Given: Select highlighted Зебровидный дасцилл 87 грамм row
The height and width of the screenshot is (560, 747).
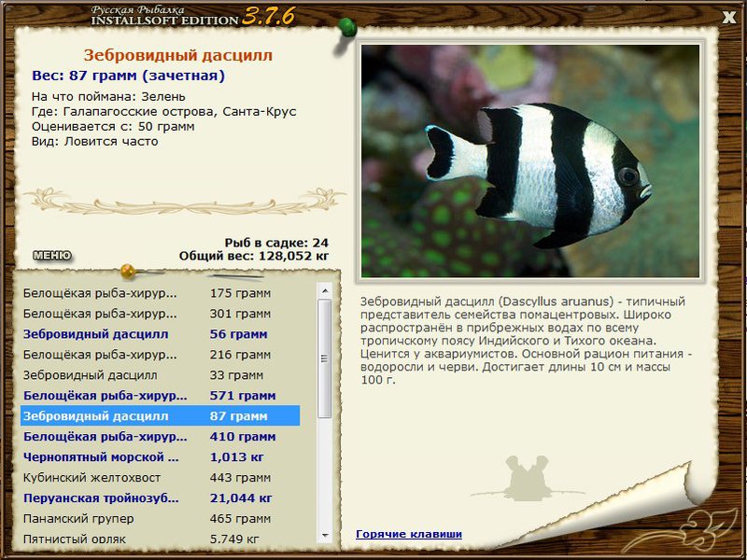Looking at the screenshot, I should [x=160, y=415].
